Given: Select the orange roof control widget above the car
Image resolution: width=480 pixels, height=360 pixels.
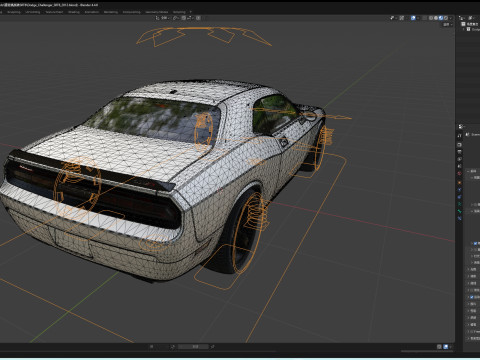Looking at the screenshot, I should click(204, 36).
